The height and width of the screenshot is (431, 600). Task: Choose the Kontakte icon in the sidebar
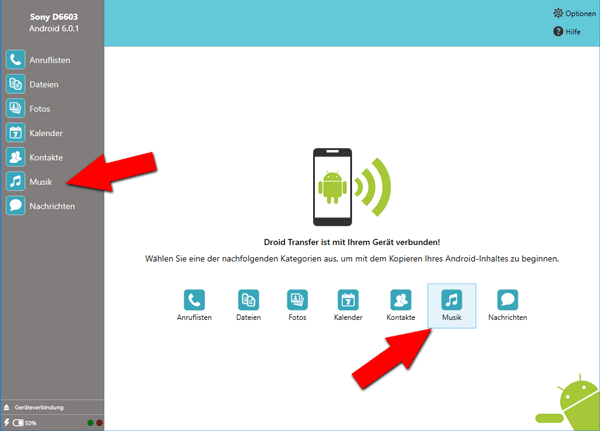click(15, 157)
